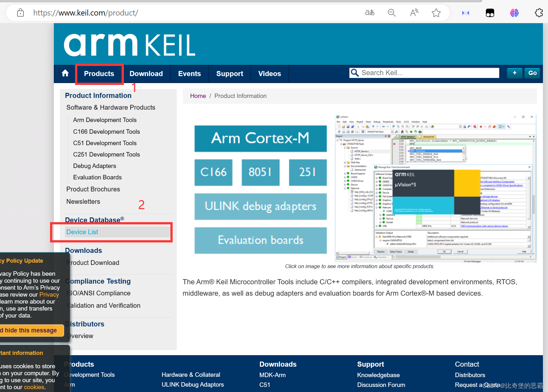Activate the Read Aloud icon

click(x=414, y=13)
